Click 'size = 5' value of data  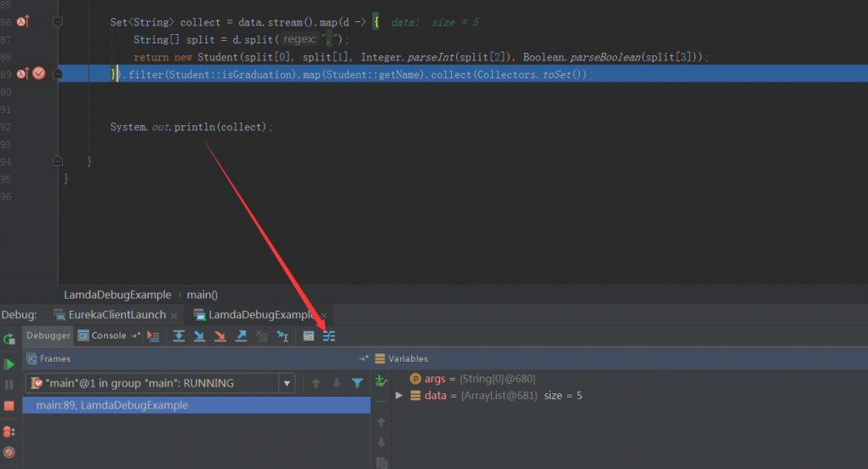click(x=563, y=395)
